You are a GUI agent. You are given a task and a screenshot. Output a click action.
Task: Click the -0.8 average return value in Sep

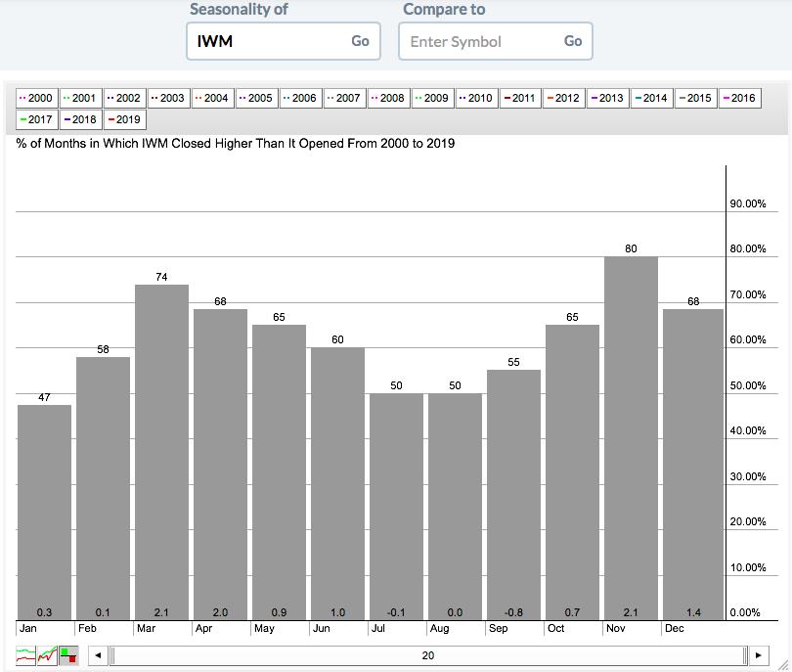coord(513,612)
